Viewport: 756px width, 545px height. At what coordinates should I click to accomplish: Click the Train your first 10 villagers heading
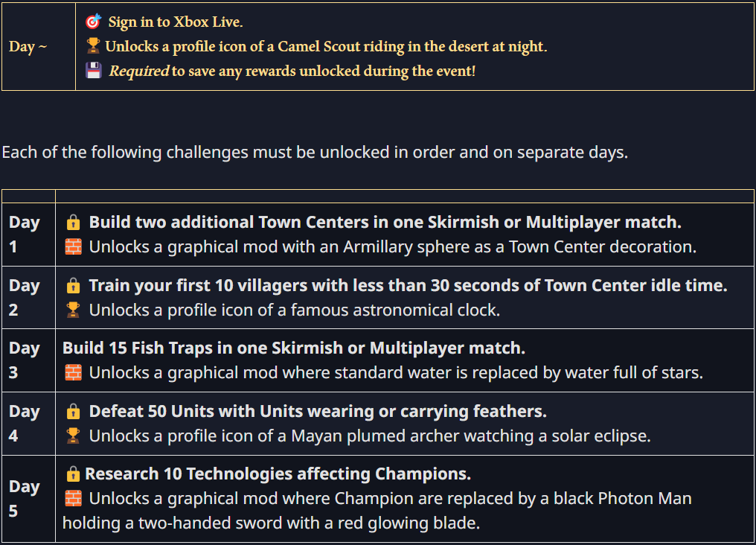[408, 285]
